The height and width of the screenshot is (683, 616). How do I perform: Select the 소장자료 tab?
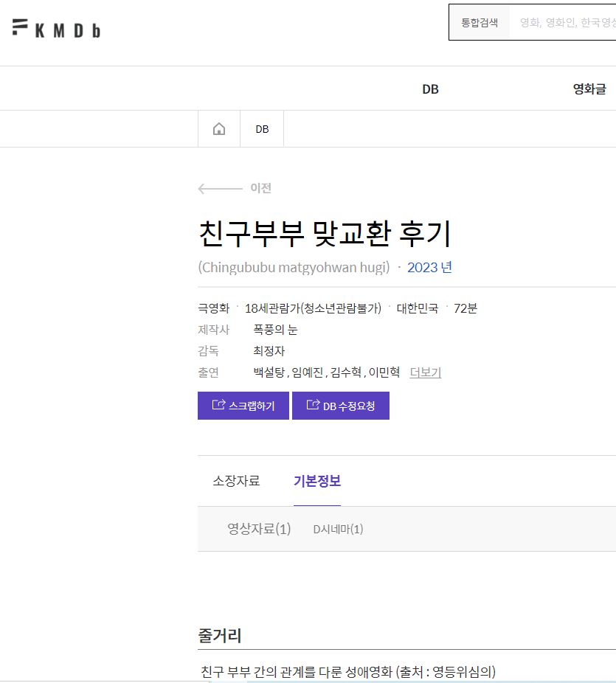[236, 481]
